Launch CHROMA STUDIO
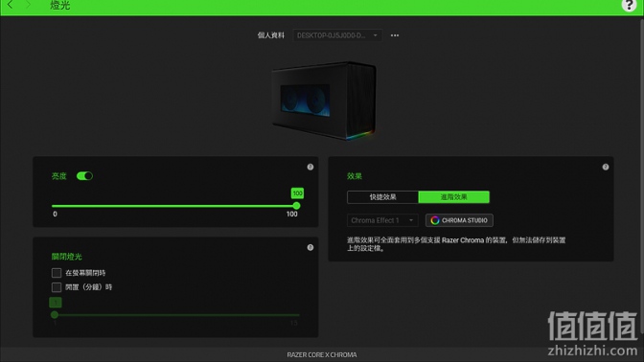Image resolution: width=644 pixels, height=362 pixels. [x=459, y=220]
